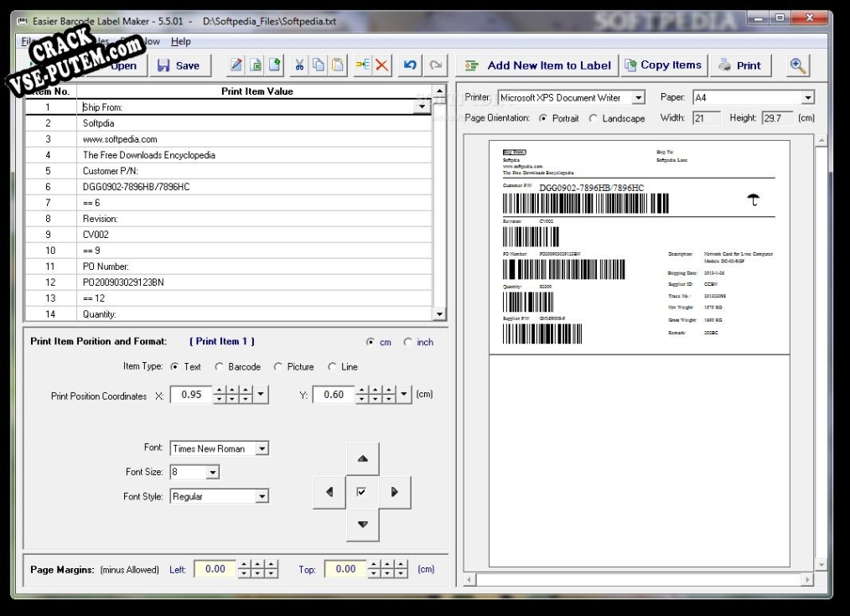Open the Font Style dropdown

tap(262, 496)
